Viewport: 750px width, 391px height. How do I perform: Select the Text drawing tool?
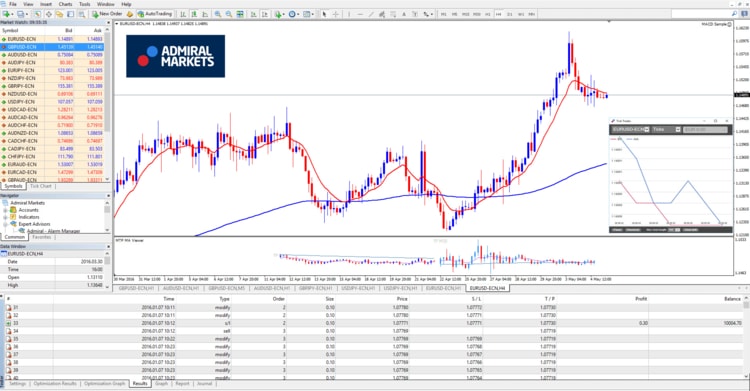[404, 14]
